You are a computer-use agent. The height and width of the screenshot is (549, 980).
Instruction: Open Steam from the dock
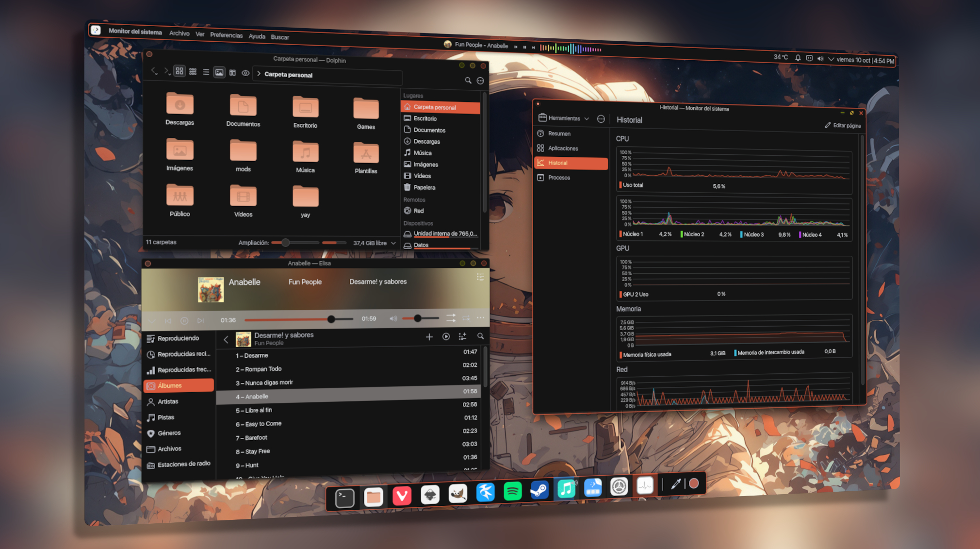[539, 490]
